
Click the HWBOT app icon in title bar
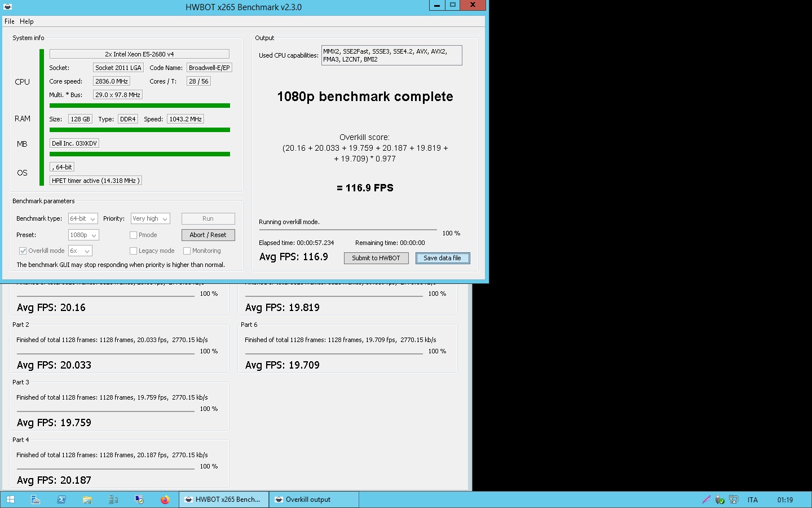(7, 7)
